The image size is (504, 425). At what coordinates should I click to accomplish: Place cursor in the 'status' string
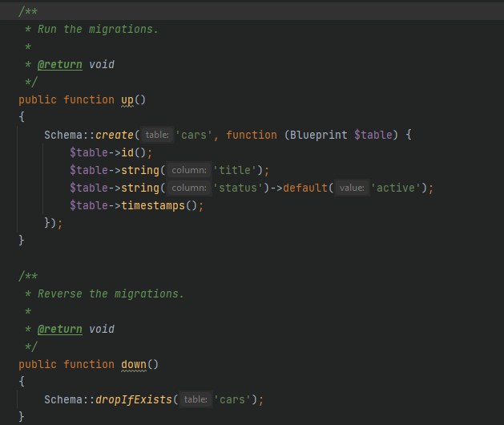[241, 188]
